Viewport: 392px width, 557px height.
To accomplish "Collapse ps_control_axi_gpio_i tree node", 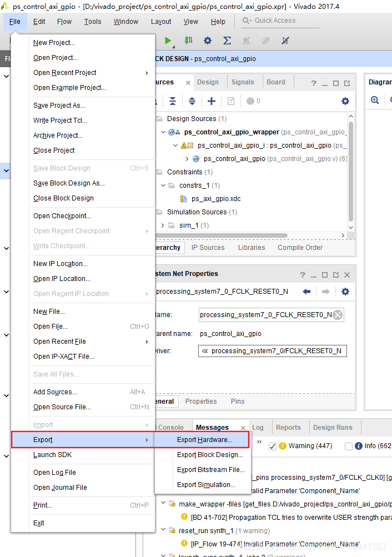I will [x=175, y=145].
